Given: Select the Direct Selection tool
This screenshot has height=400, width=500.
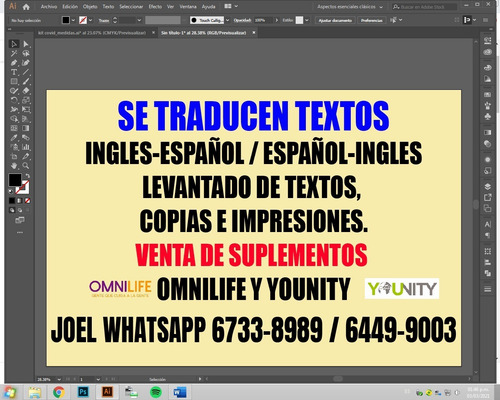Looking at the screenshot, I should pyautogui.click(x=26, y=44).
